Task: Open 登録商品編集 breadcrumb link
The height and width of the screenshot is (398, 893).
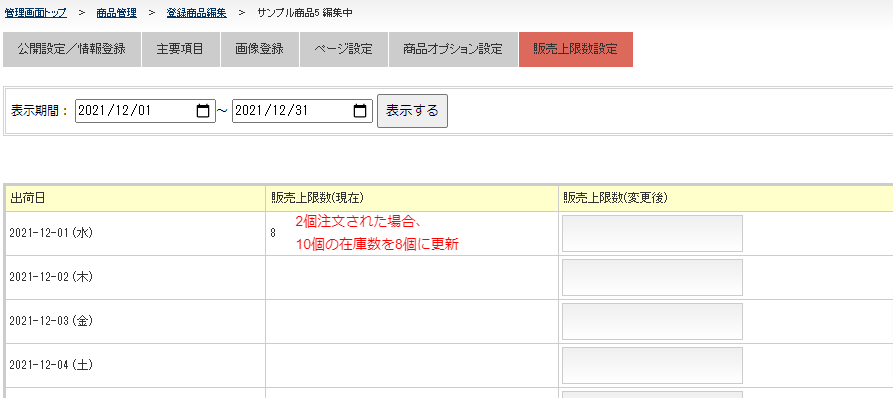Action: (x=196, y=13)
